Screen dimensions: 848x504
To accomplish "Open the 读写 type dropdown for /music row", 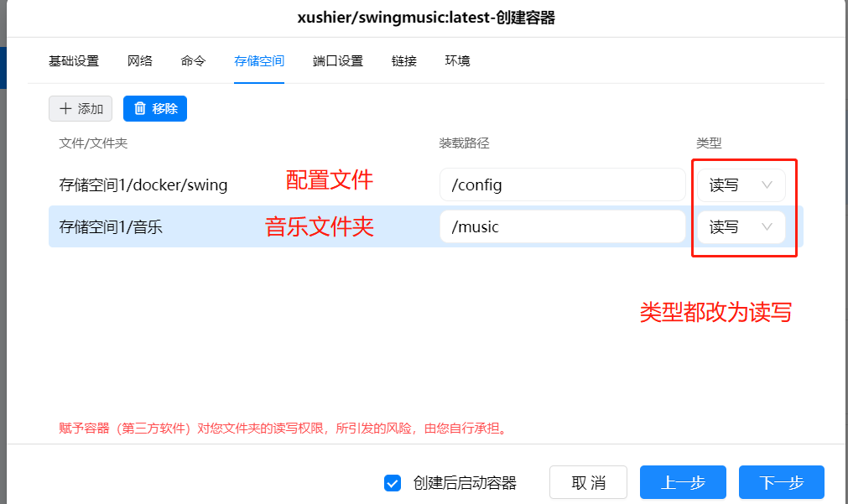I will [x=741, y=227].
